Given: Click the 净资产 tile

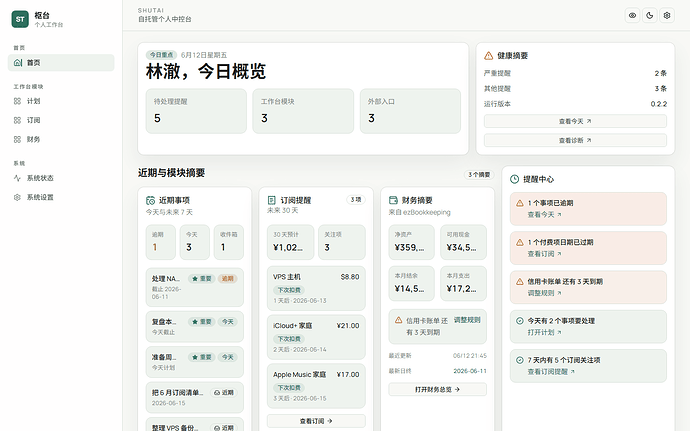Looking at the screenshot, I should (411, 242).
